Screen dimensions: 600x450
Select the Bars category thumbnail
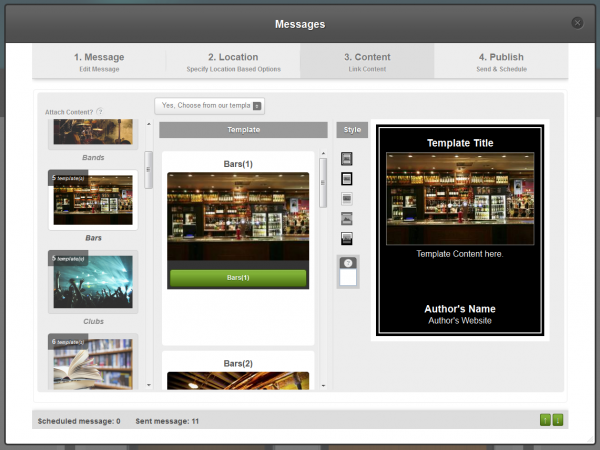coord(93,198)
